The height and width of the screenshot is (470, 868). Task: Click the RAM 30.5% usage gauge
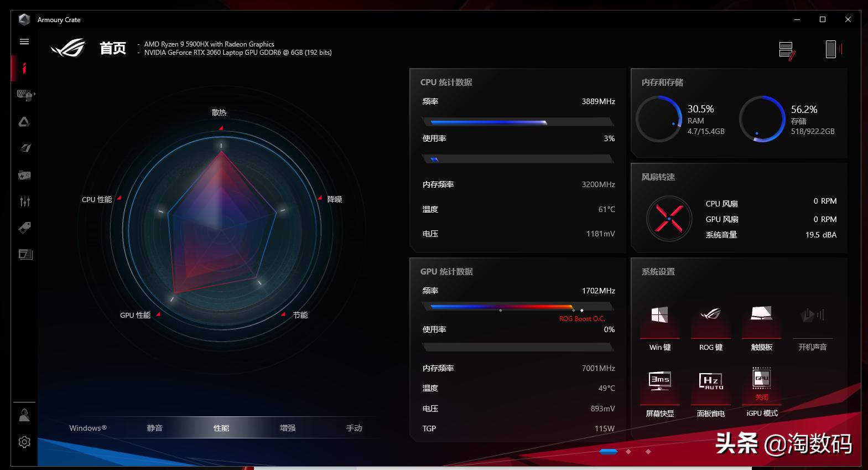click(659, 119)
